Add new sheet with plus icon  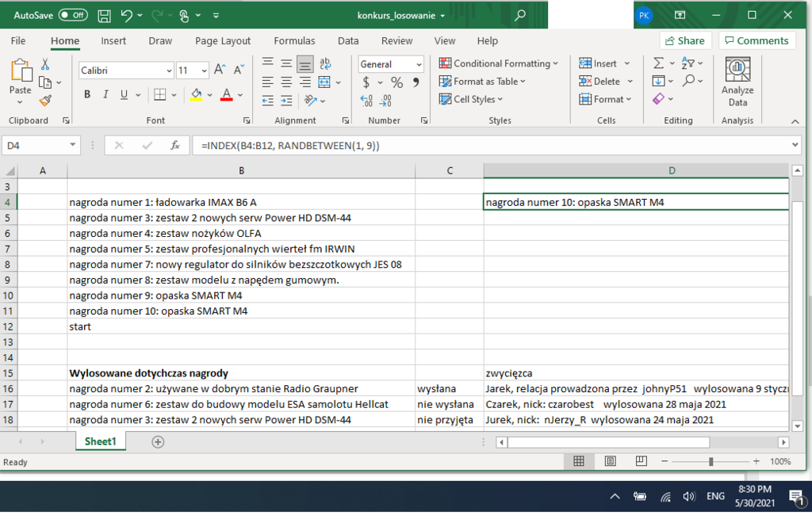click(158, 442)
